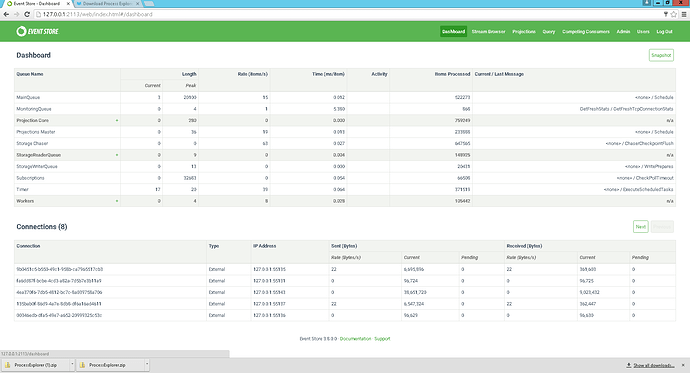Switch to Download Process Explorer tab
Screen dimensions: 690x373
coord(108,4)
